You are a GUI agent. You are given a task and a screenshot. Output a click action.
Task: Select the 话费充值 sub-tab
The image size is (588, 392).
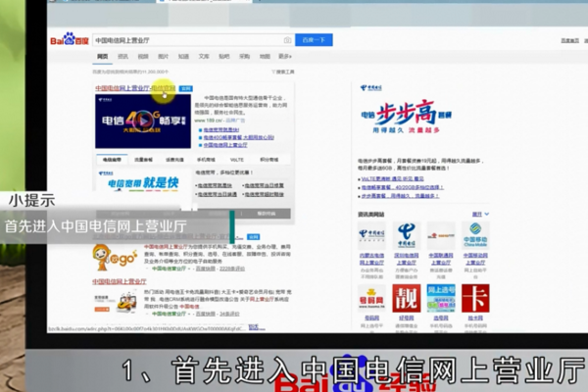click(x=174, y=160)
